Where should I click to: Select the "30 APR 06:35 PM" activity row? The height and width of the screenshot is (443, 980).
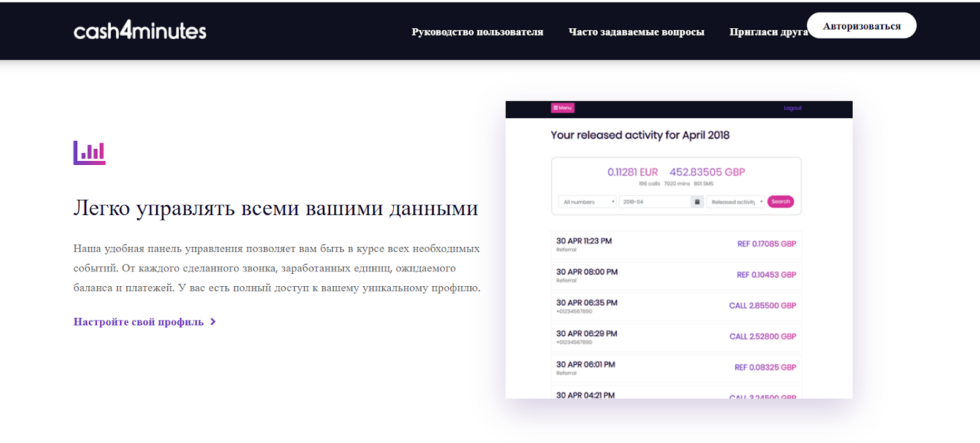click(x=676, y=306)
